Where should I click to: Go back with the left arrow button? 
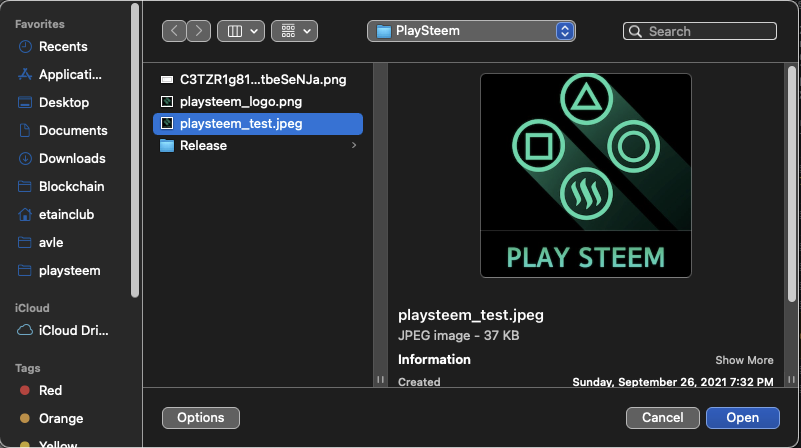[x=174, y=31]
